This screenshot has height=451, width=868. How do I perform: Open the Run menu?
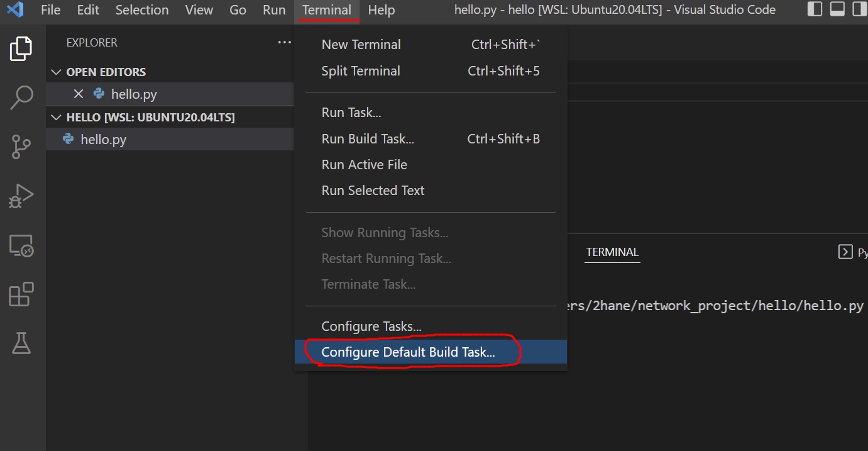[x=274, y=10]
